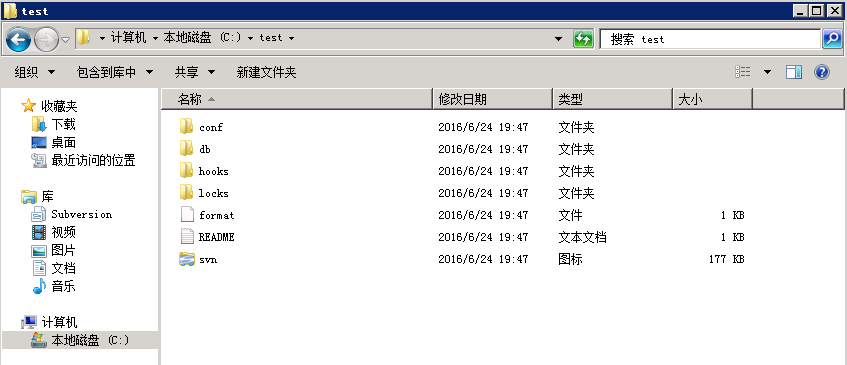The width and height of the screenshot is (847, 365).
Task: Click the hooks folder name
Action: pyautogui.click(x=214, y=171)
